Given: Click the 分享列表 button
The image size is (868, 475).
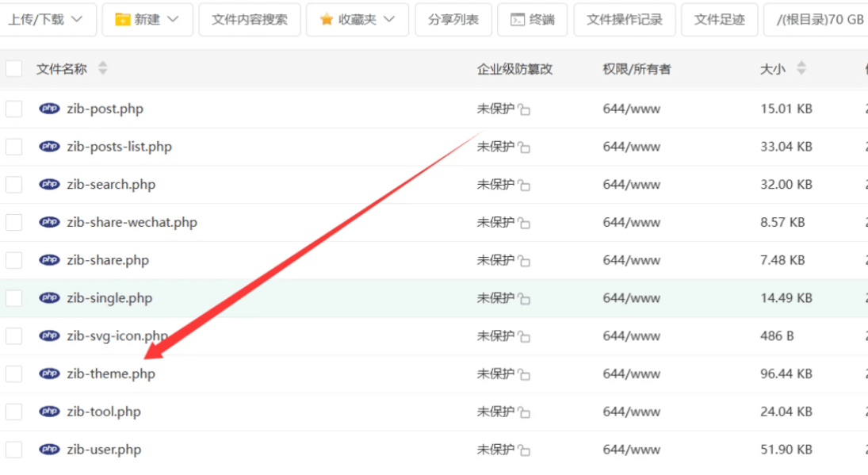Looking at the screenshot, I should pyautogui.click(x=453, y=20).
